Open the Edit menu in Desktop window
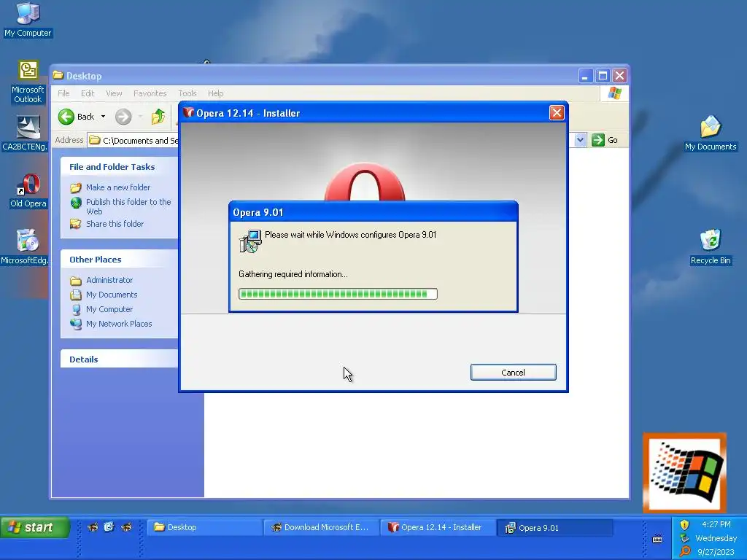 88,93
